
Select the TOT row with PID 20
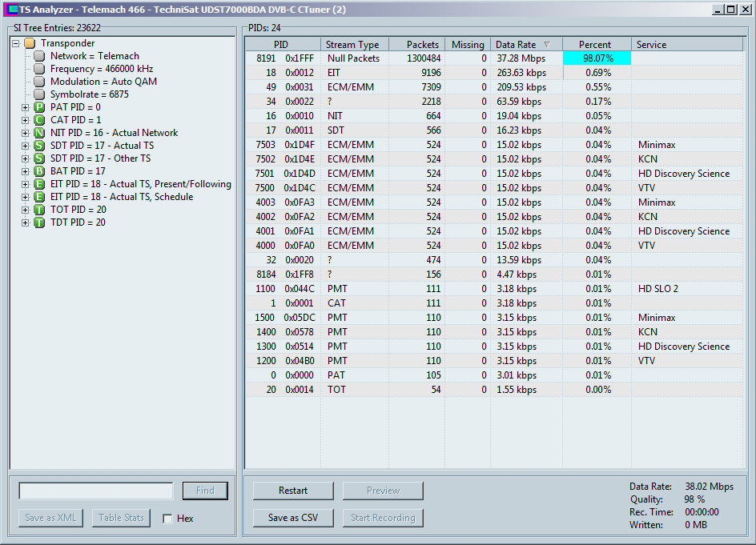pyautogui.click(x=494, y=390)
